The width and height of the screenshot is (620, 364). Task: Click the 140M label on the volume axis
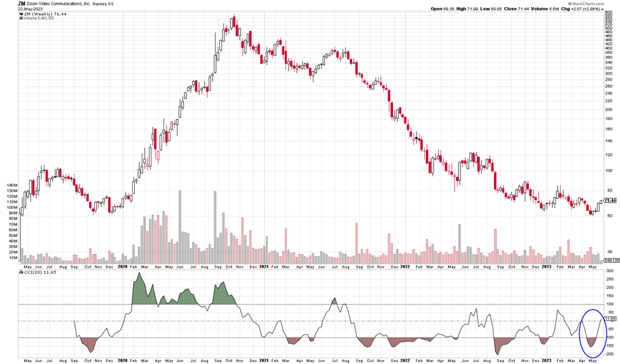point(12,185)
